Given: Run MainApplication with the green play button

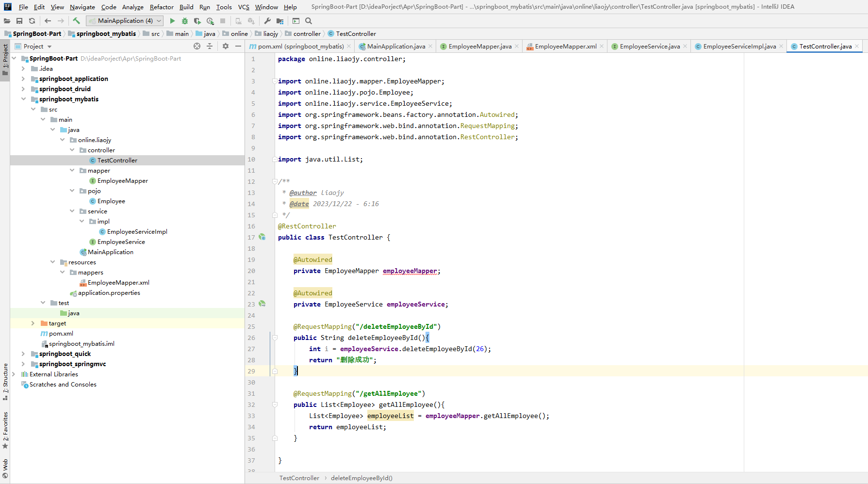Looking at the screenshot, I should point(172,21).
